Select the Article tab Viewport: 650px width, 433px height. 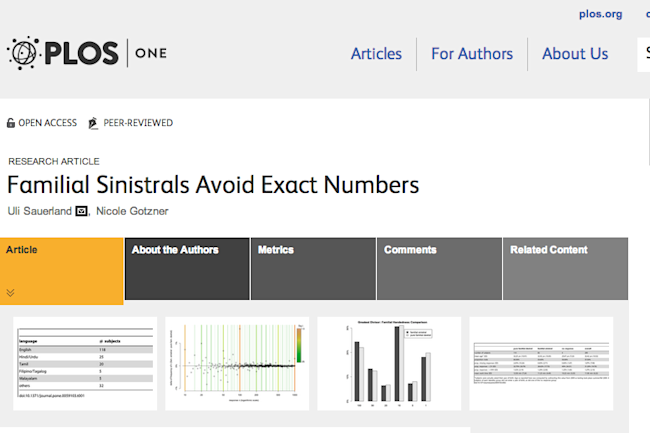tap(62, 271)
